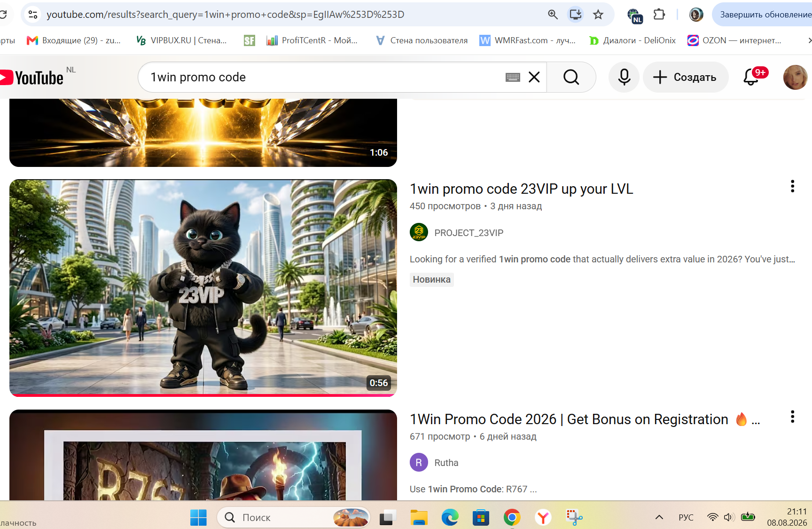Switch to Chrome on the taskbar
812x529 pixels.
point(512,518)
